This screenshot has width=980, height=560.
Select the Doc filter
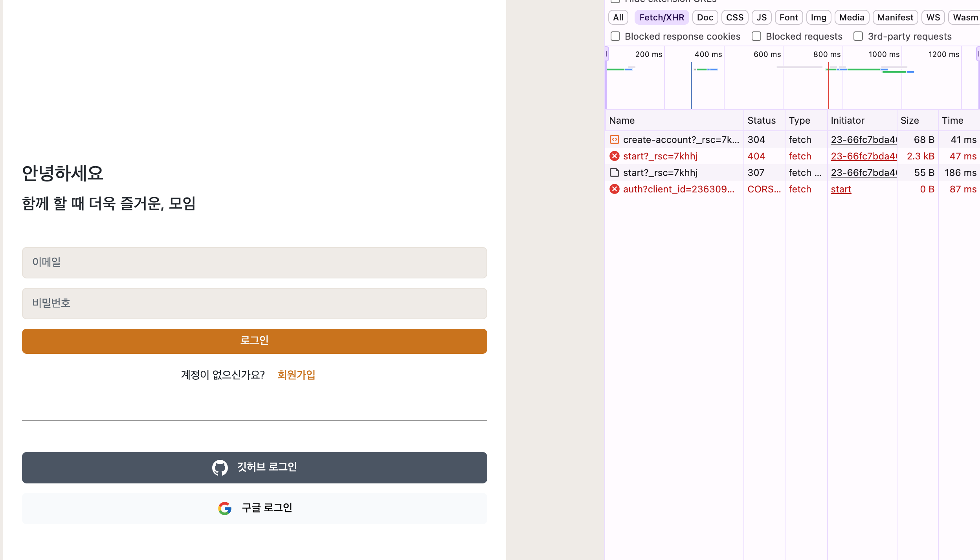tap(705, 17)
